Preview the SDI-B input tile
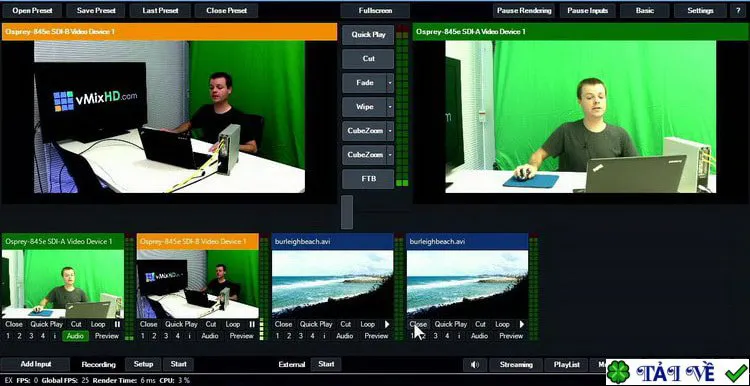Image resolution: width=750 pixels, height=386 pixels. (242, 336)
